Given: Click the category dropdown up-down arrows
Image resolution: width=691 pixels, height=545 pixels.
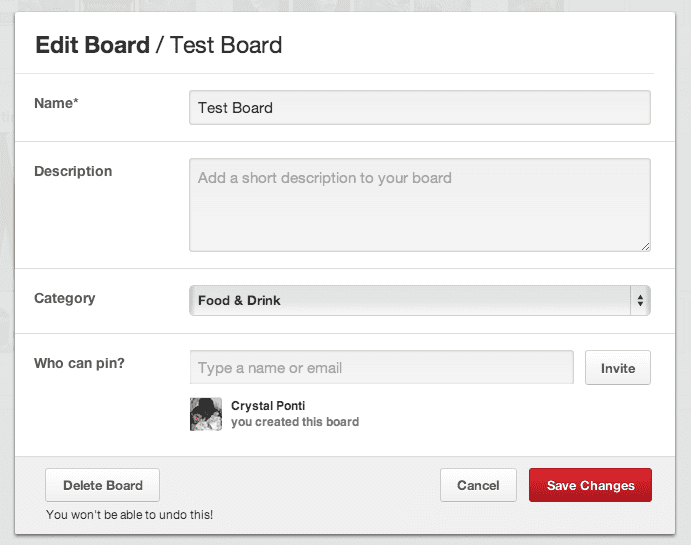Looking at the screenshot, I should [x=640, y=300].
